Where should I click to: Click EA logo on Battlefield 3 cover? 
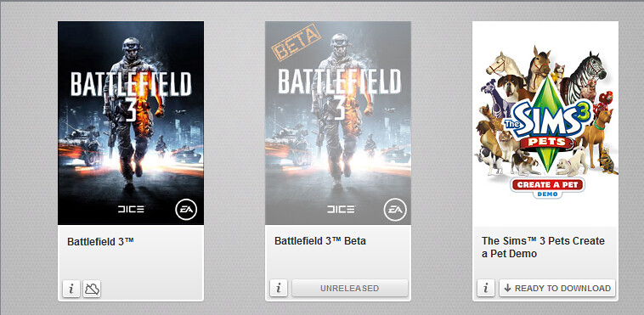(186, 211)
